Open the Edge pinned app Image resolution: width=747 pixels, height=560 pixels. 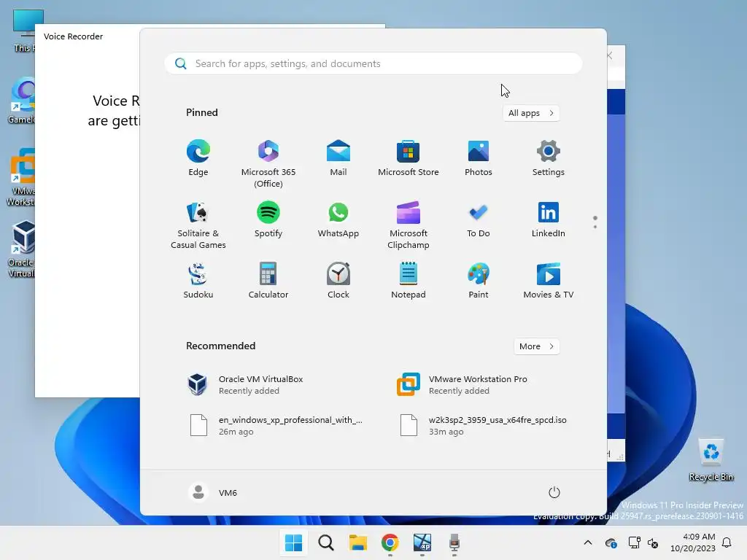[198, 158]
